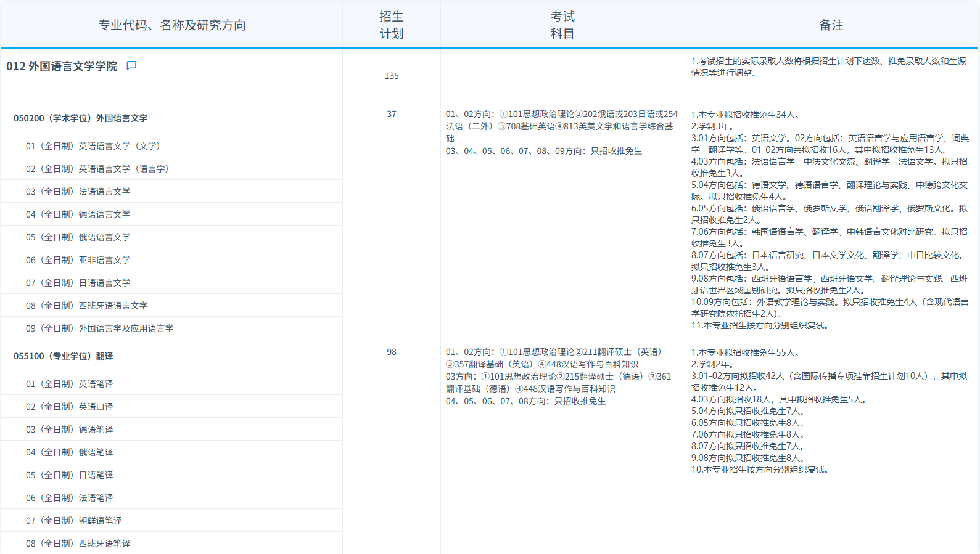The width and height of the screenshot is (980, 554).
Task: Click the 备注 column header
Action: pyautogui.click(x=831, y=25)
